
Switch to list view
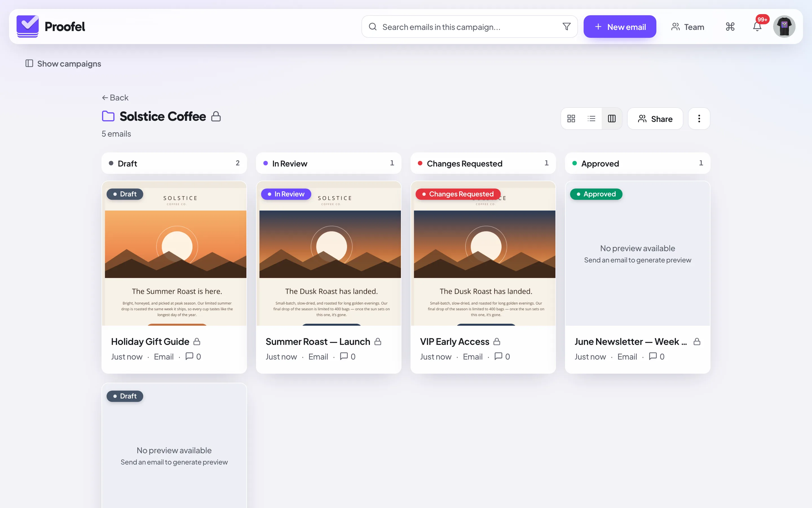tap(591, 119)
